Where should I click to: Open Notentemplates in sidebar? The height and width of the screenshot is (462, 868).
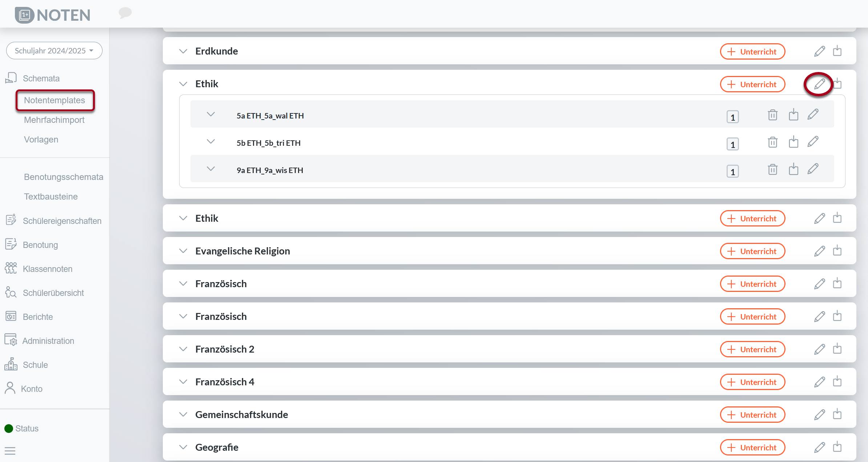tap(55, 100)
